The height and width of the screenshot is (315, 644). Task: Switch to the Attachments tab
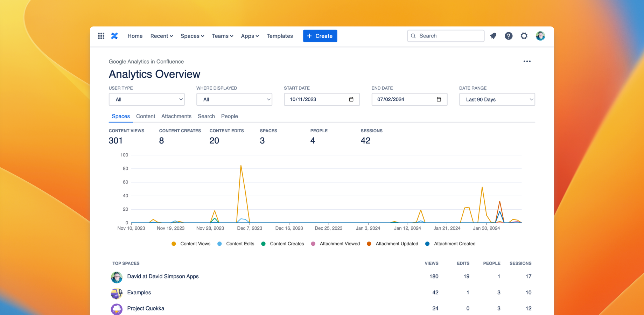tap(176, 116)
